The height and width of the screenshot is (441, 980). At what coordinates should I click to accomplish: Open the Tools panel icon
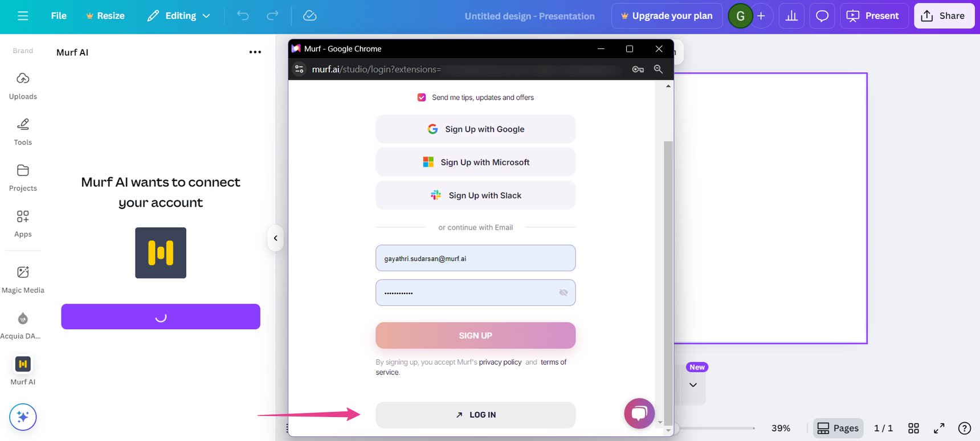(x=23, y=131)
